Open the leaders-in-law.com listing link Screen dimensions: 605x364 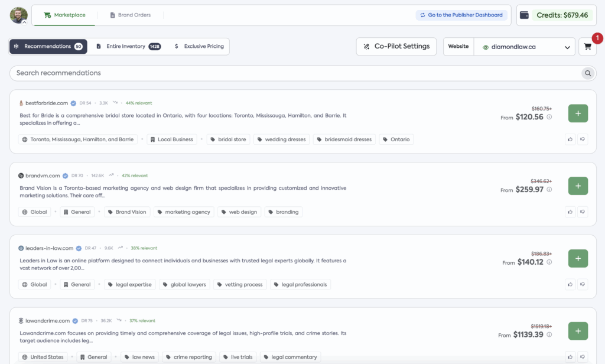(49, 248)
